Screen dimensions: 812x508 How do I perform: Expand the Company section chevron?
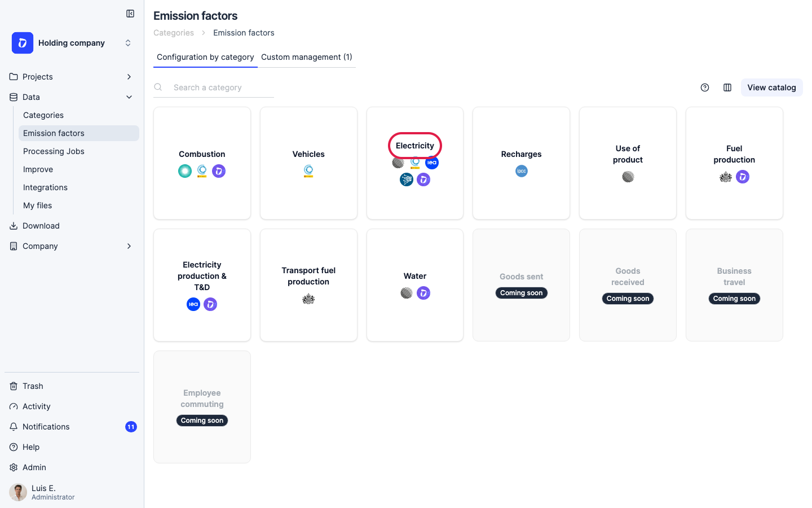coord(129,246)
